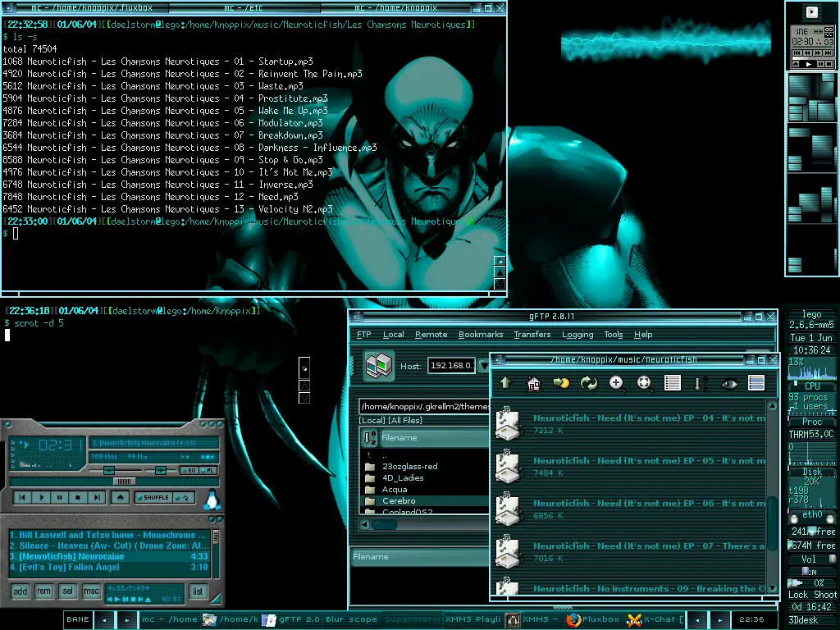The image size is (840, 630).
Task: Click the XMMS penguin logo icon
Action: 212,500
